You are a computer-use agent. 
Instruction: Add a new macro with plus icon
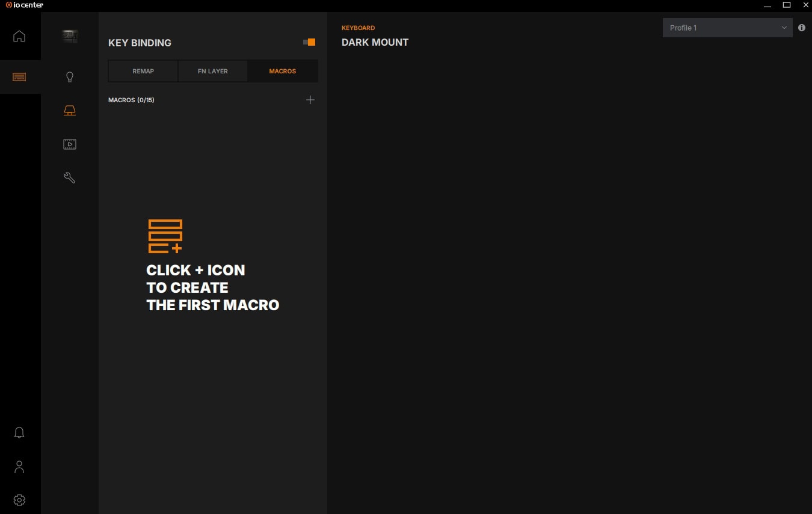pyautogui.click(x=310, y=100)
